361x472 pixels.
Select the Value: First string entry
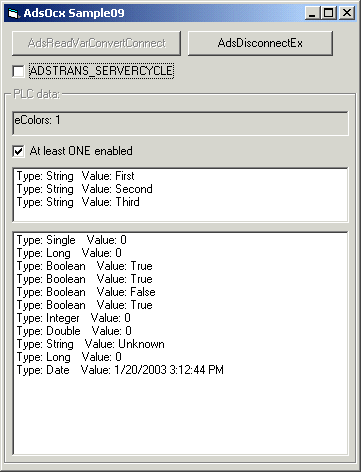(x=76, y=176)
